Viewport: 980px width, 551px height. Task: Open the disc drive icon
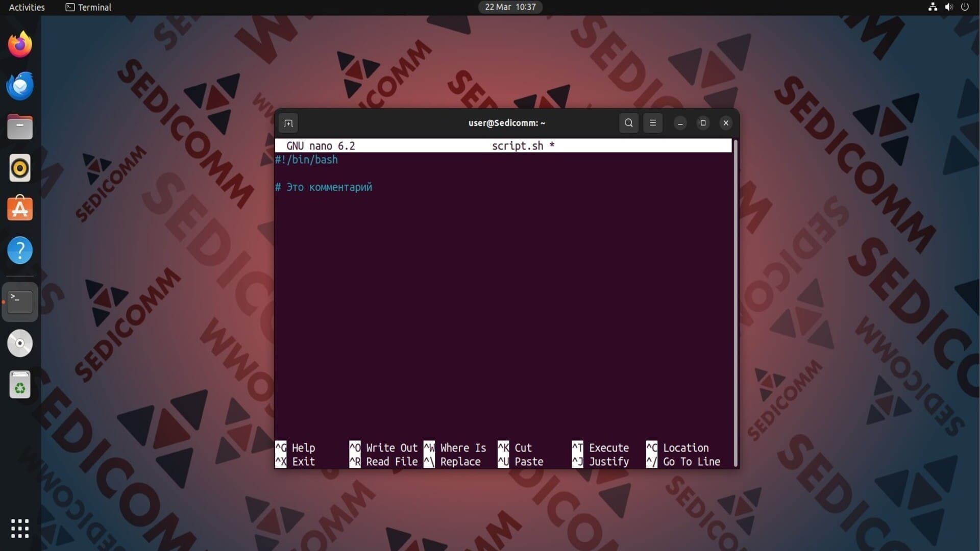pyautogui.click(x=20, y=343)
